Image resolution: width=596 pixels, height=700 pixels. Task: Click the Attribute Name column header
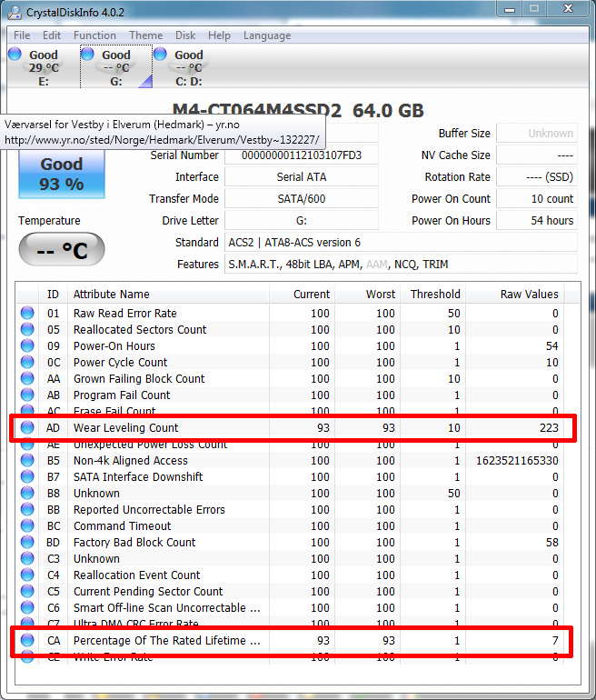click(x=169, y=295)
